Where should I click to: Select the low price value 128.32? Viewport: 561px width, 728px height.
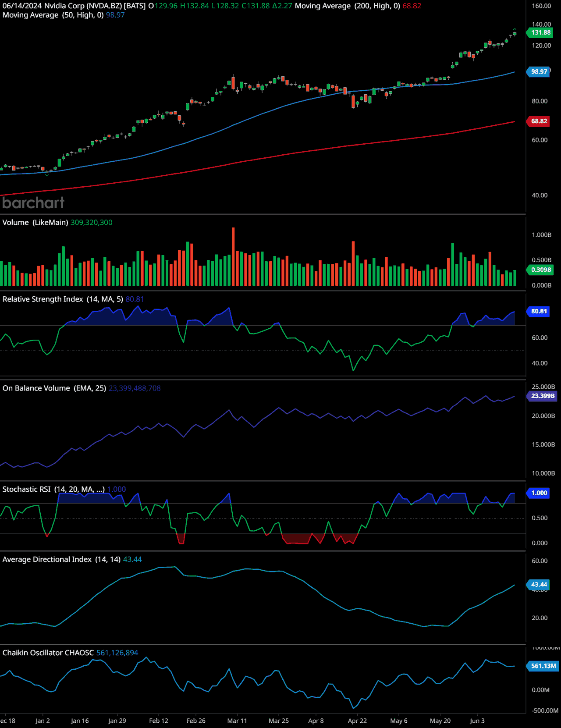pyautogui.click(x=228, y=6)
